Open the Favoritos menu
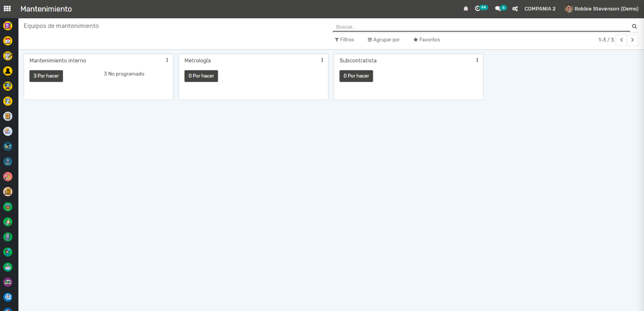 (x=427, y=40)
